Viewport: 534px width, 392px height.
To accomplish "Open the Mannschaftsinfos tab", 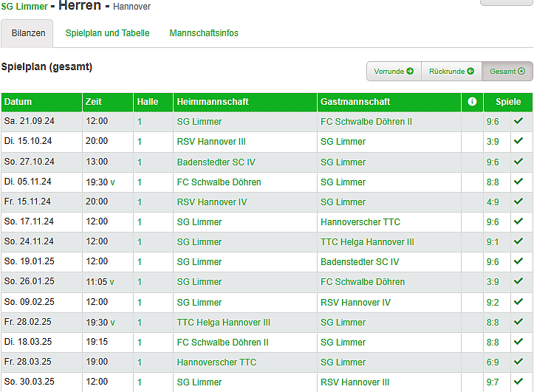I will [x=204, y=33].
